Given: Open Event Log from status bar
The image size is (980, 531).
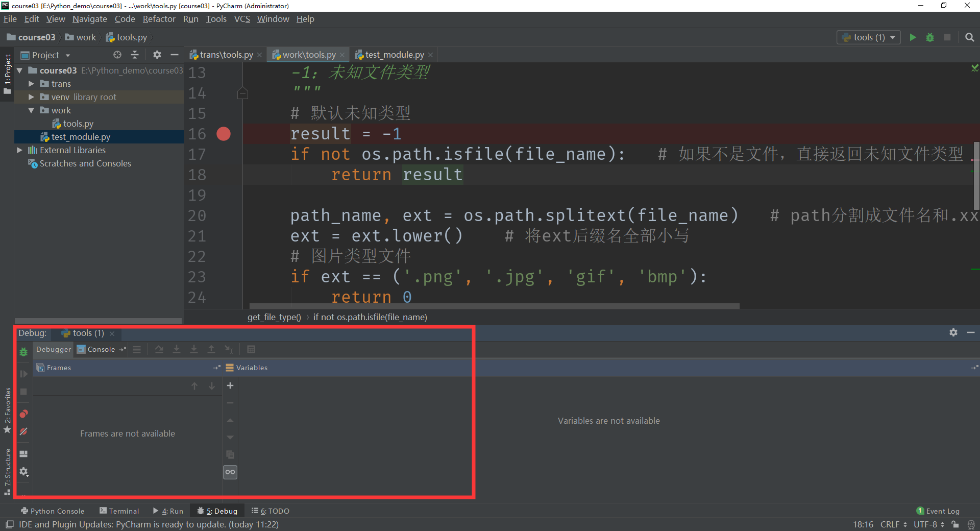Looking at the screenshot, I should (x=938, y=511).
